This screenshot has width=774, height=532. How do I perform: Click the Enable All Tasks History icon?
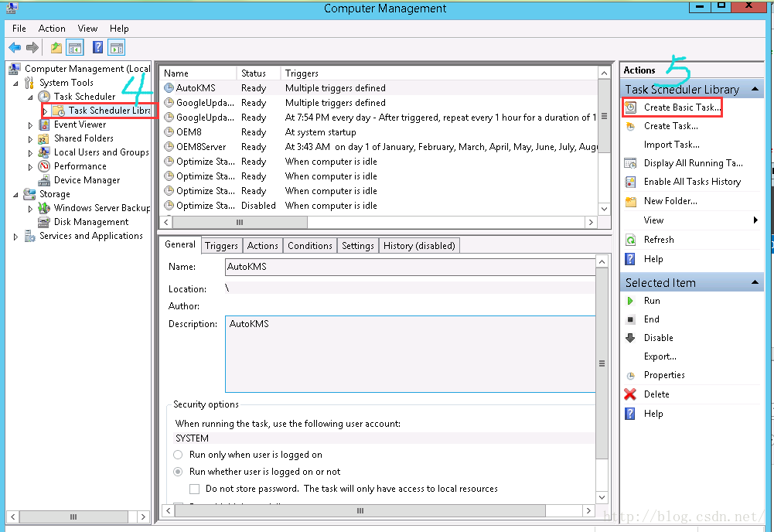(x=630, y=182)
